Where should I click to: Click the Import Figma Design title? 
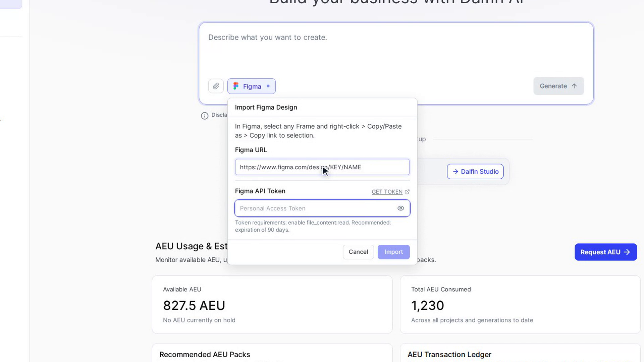[x=266, y=107]
